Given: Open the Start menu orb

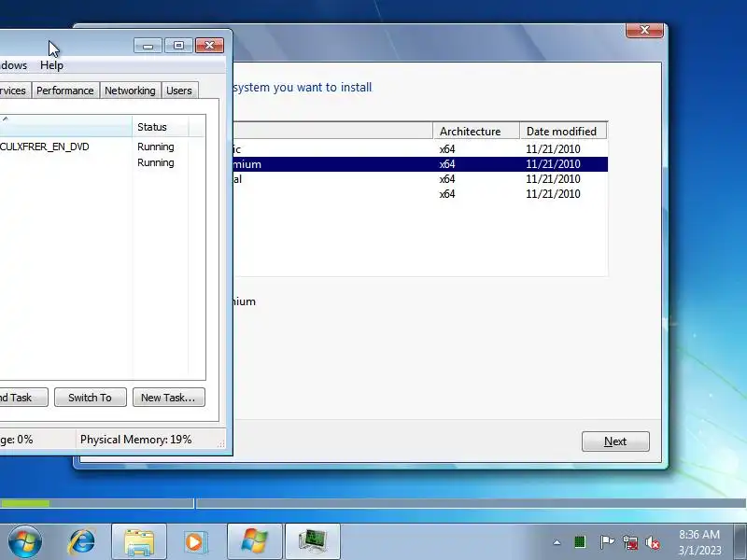Looking at the screenshot, I should [25, 542].
